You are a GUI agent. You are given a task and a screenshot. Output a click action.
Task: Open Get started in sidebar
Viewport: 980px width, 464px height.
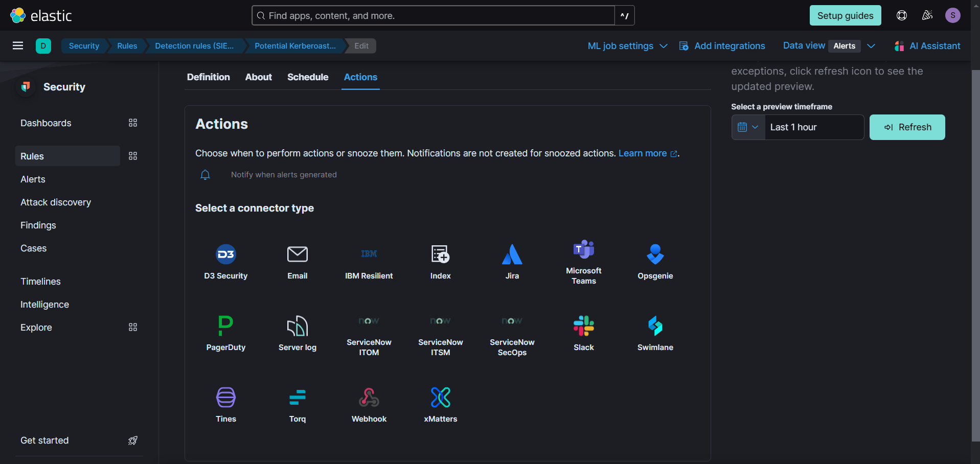44,440
